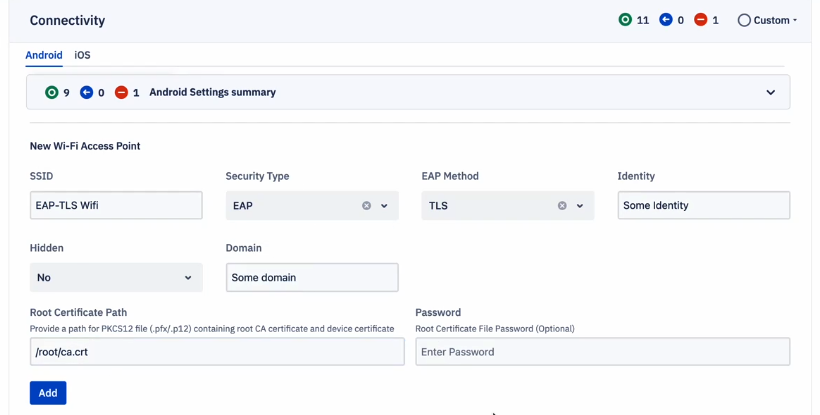Image resolution: width=820 pixels, height=415 pixels.
Task: Switch to the Android tab
Action: click(x=44, y=55)
